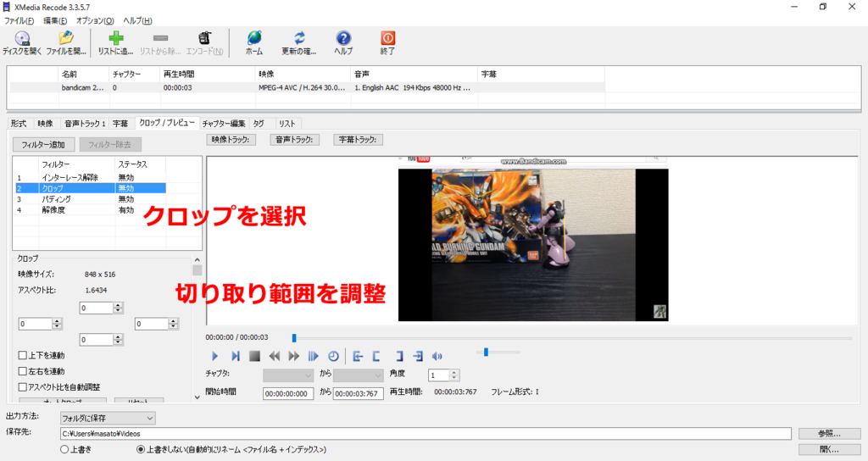Open the チャプタ end dropdown after から

click(x=359, y=375)
